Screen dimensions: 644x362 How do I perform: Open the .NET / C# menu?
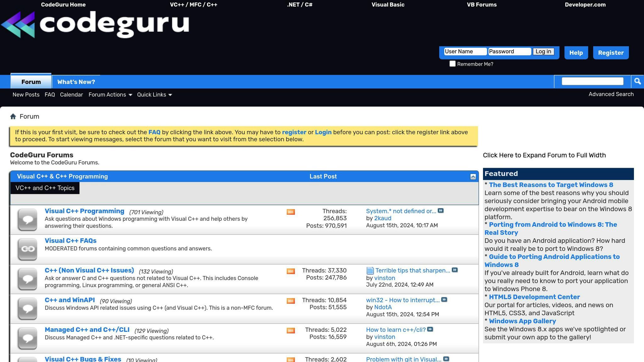click(x=299, y=5)
